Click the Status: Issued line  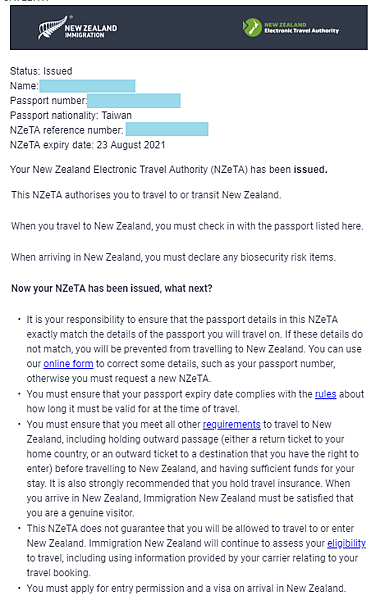click(41, 71)
